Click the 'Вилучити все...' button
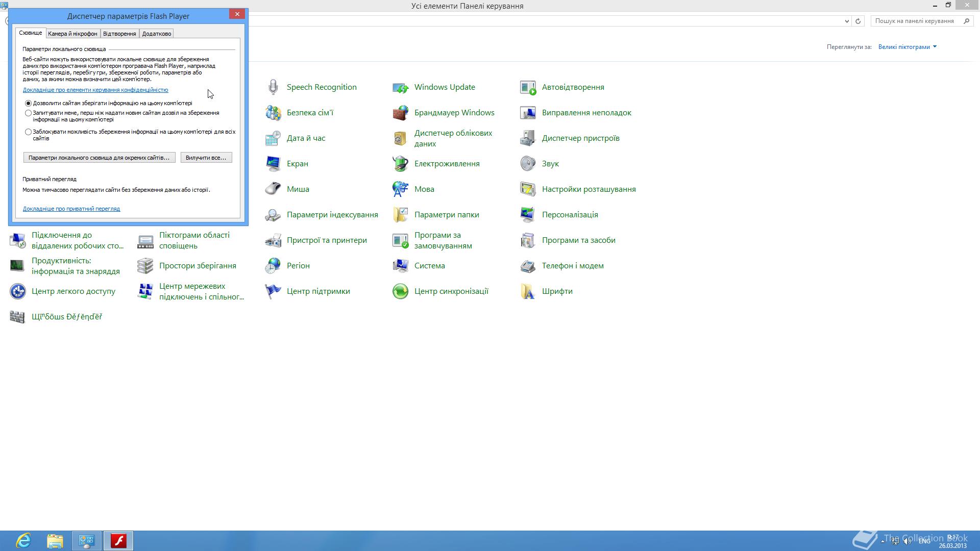 tap(206, 158)
